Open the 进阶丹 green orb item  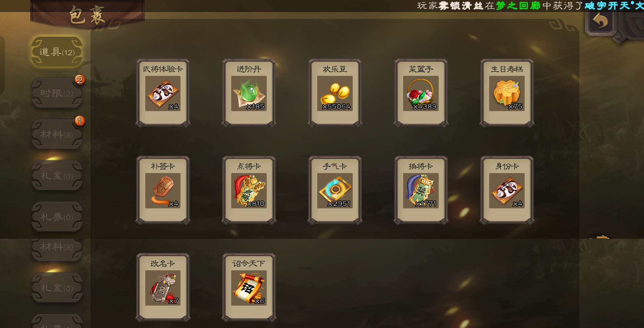tap(249, 93)
